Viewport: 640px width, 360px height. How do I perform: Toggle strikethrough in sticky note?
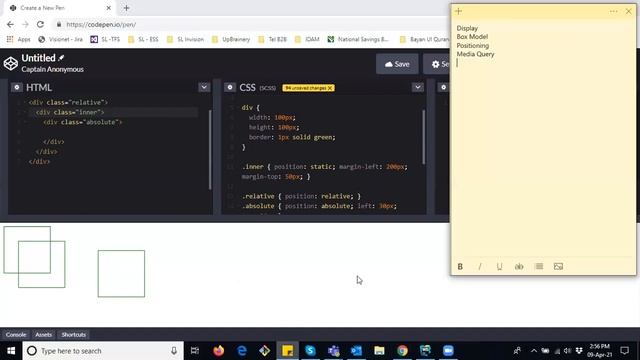tap(519, 267)
